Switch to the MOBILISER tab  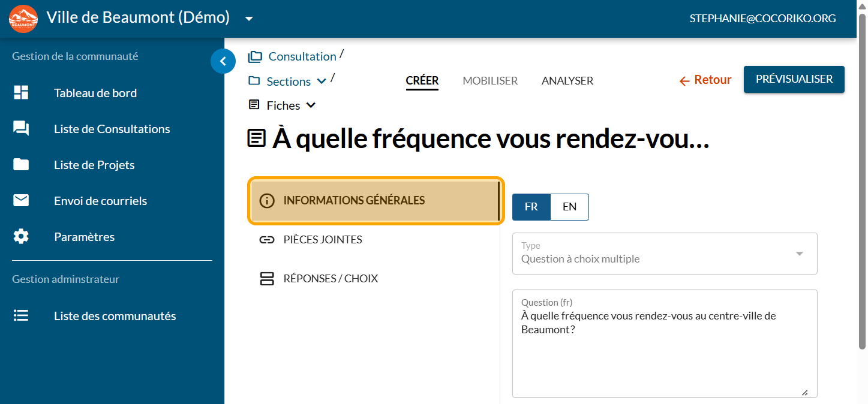(x=490, y=80)
